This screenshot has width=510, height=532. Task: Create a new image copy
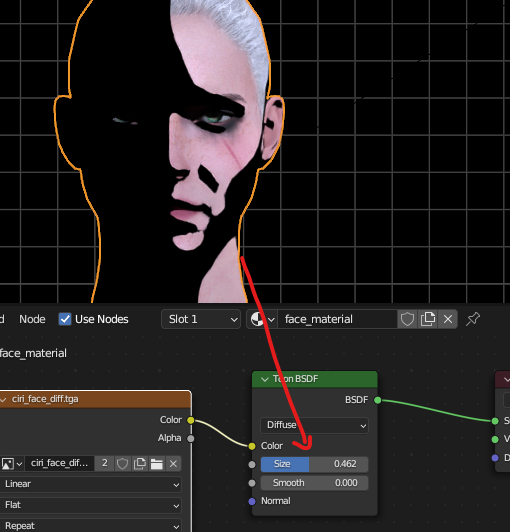(x=139, y=463)
